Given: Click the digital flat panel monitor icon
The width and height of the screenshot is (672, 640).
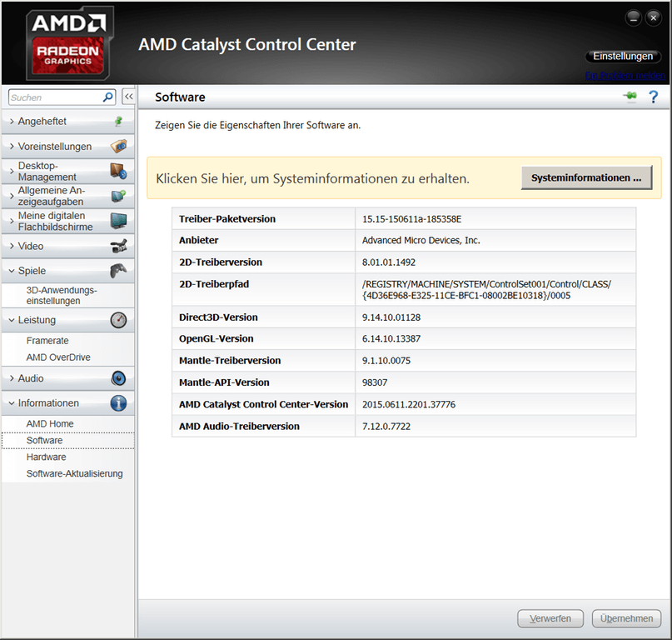Looking at the screenshot, I should [x=119, y=221].
